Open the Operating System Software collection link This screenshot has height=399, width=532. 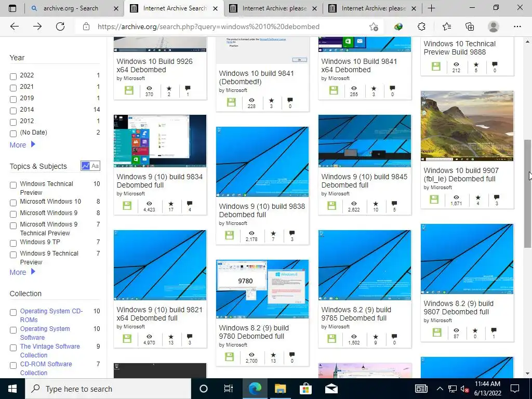[x=45, y=333]
